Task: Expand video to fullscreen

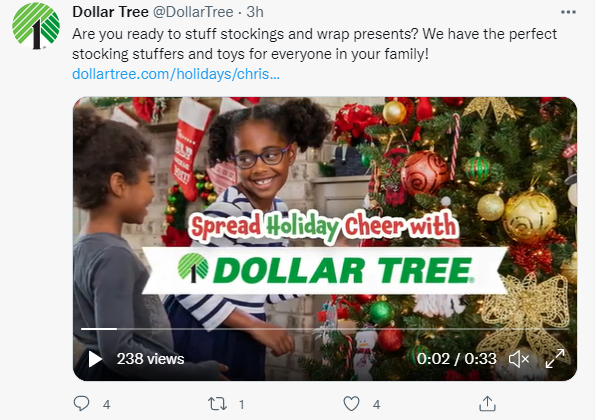Action: click(555, 359)
